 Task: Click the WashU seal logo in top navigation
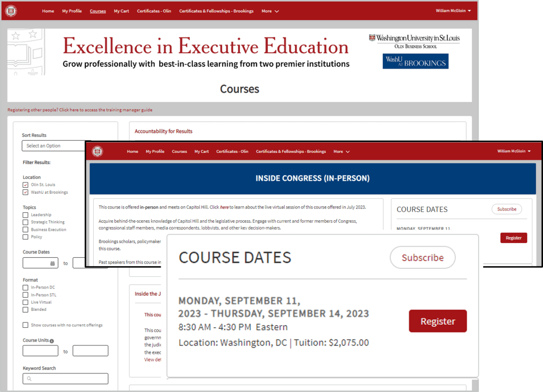pyautogui.click(x=11, y=11)
